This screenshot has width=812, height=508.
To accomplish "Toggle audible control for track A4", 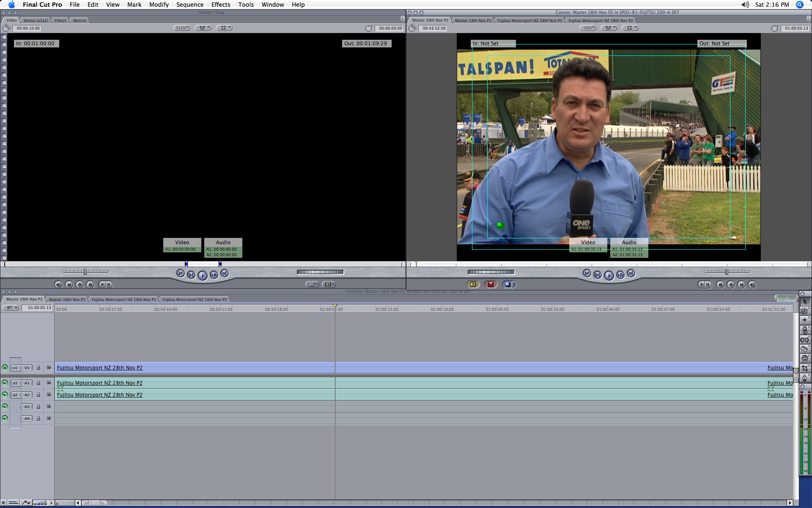I will click(x=5, y=419).
